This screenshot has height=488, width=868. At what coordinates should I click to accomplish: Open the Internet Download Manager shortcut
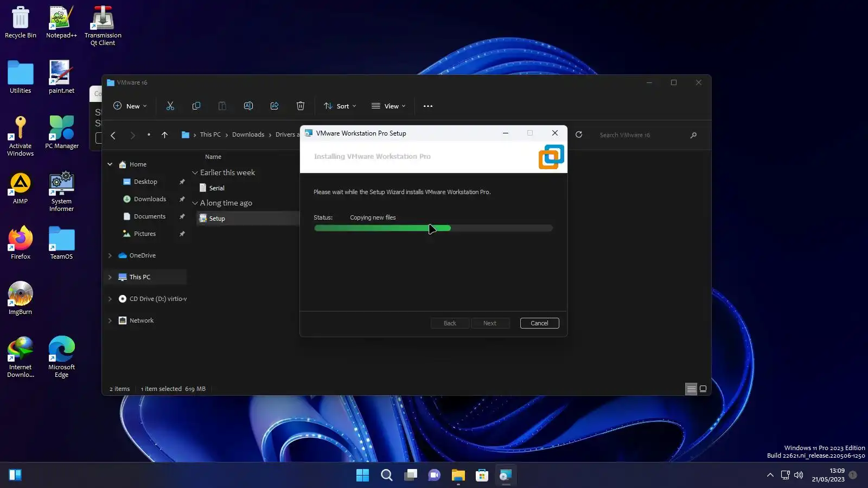[21, 357]
